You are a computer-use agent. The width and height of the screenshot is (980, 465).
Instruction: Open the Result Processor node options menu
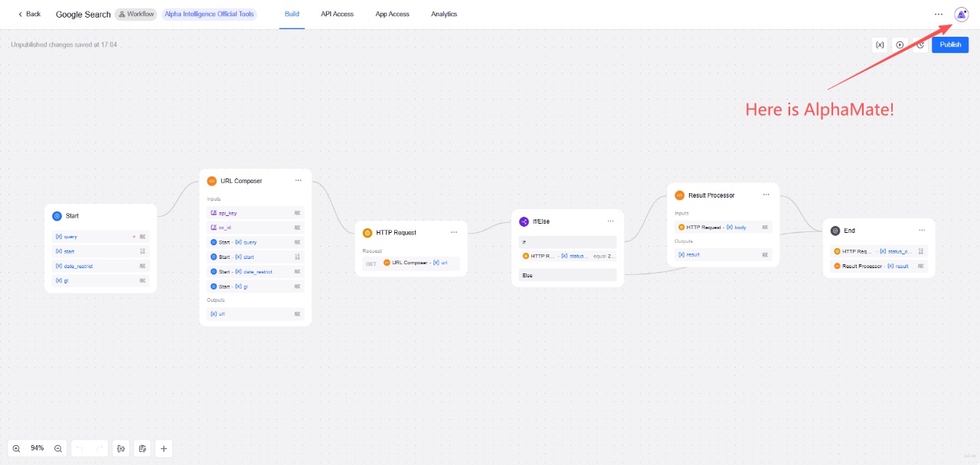(766, 195)
